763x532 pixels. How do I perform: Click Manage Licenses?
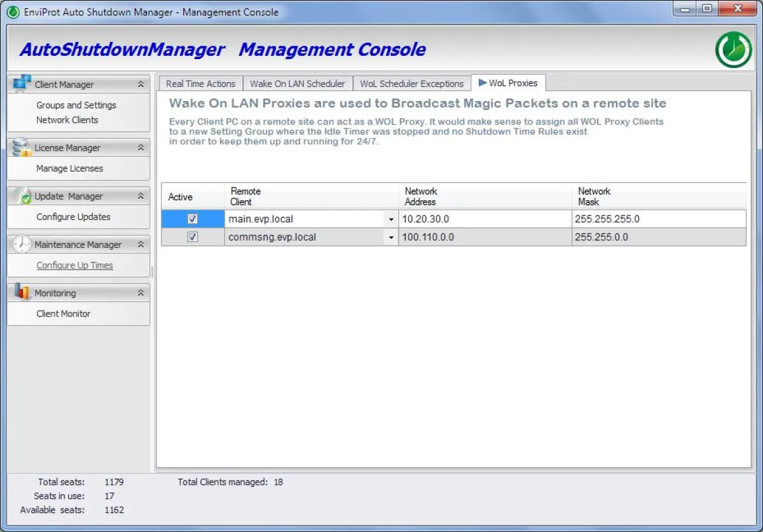click(72, 168)
